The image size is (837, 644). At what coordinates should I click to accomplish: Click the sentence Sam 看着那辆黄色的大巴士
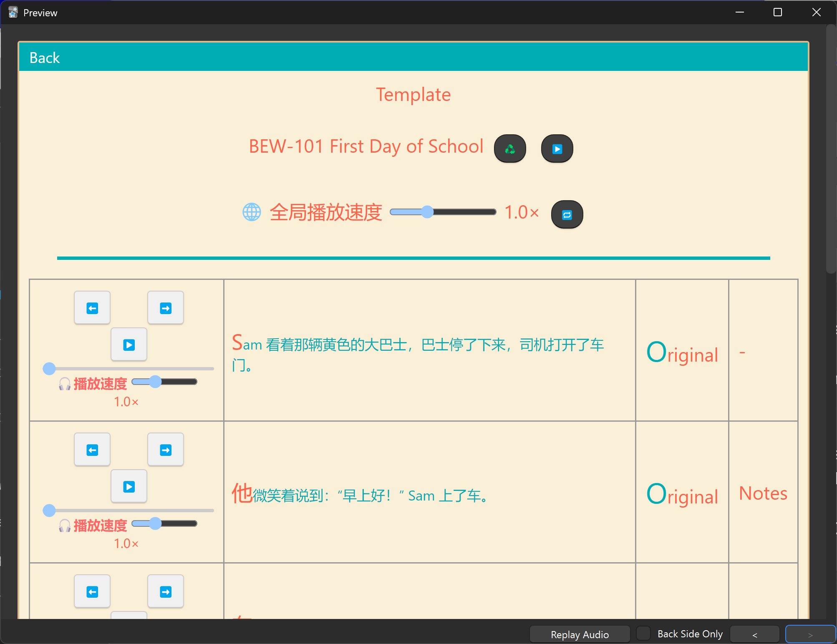(x=418, y=353)
